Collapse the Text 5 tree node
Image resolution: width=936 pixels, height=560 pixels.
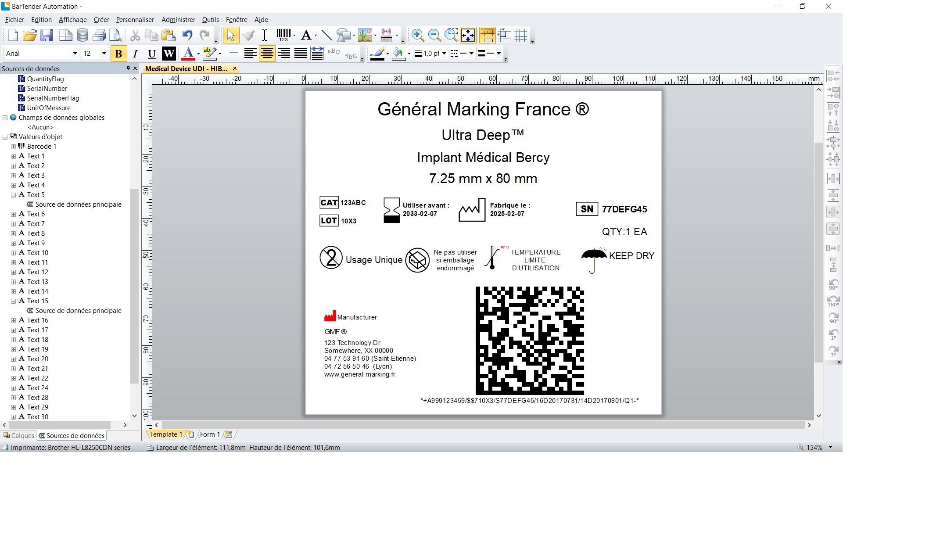(x=13, y=195)
